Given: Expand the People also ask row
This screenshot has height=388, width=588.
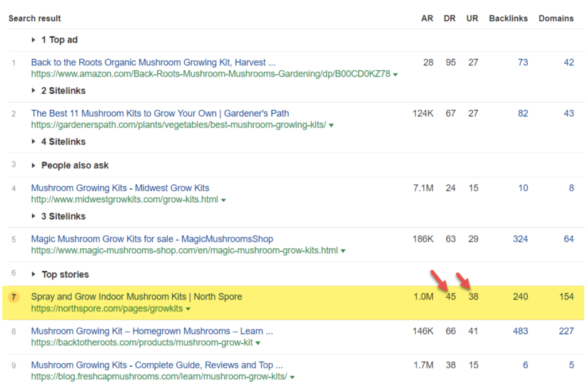Looking at the screenshot, I should click(x=71, y=166).
